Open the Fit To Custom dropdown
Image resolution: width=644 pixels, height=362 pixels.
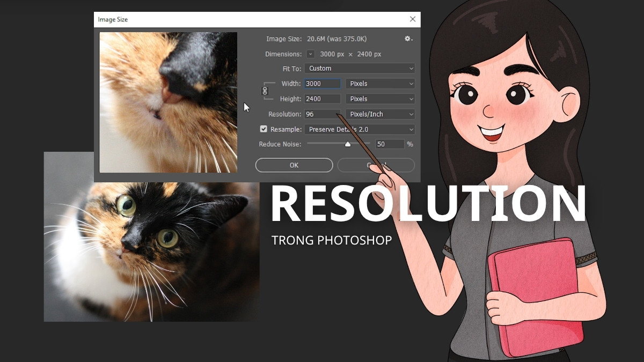[x=360, y=69]
